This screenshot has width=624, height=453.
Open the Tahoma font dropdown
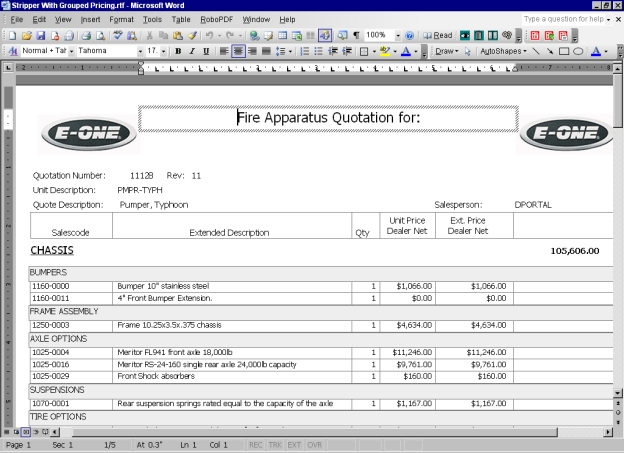pyautogui.click(x=140, y=51)
